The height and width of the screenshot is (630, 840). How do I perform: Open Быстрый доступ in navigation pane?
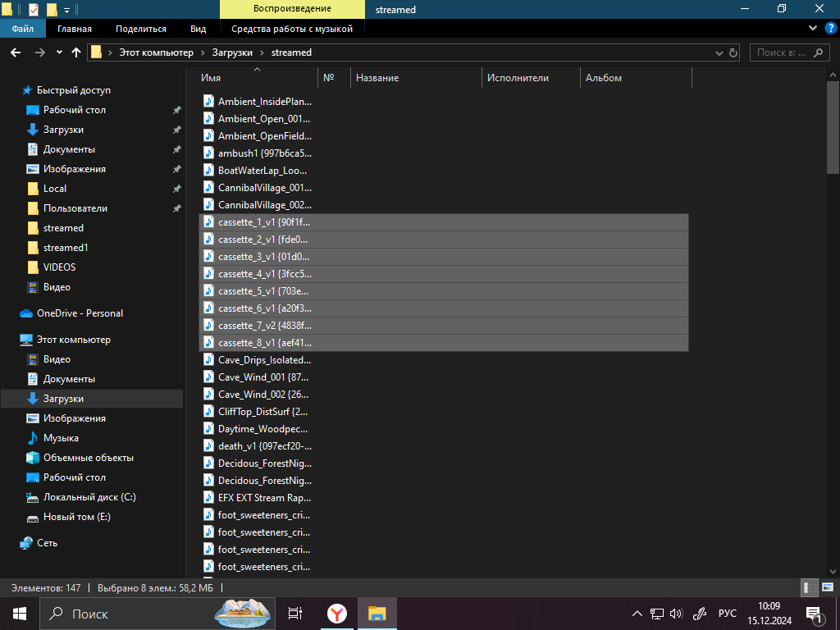point(73,90)
